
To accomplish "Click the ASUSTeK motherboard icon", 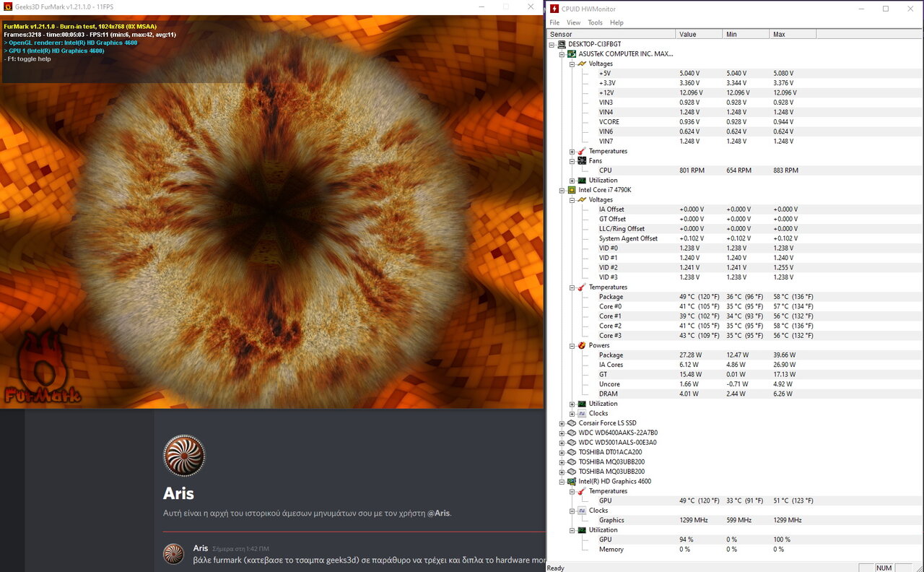I will click(572, 54).
